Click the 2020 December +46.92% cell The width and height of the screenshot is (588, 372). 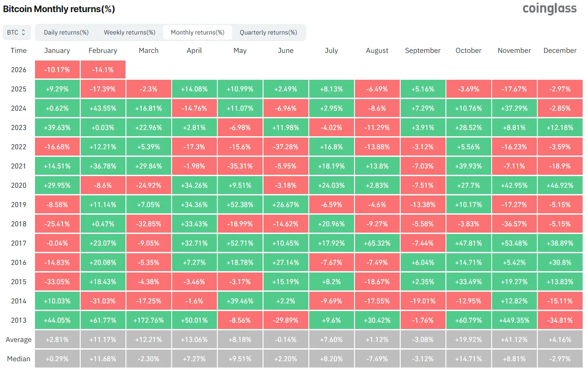pyautogui.click(x=560, y=186)
